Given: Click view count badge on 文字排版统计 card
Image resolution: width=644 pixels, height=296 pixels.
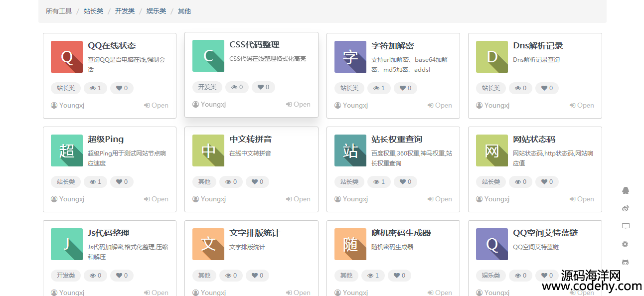Looking at the screenshot, I should 231,276.
